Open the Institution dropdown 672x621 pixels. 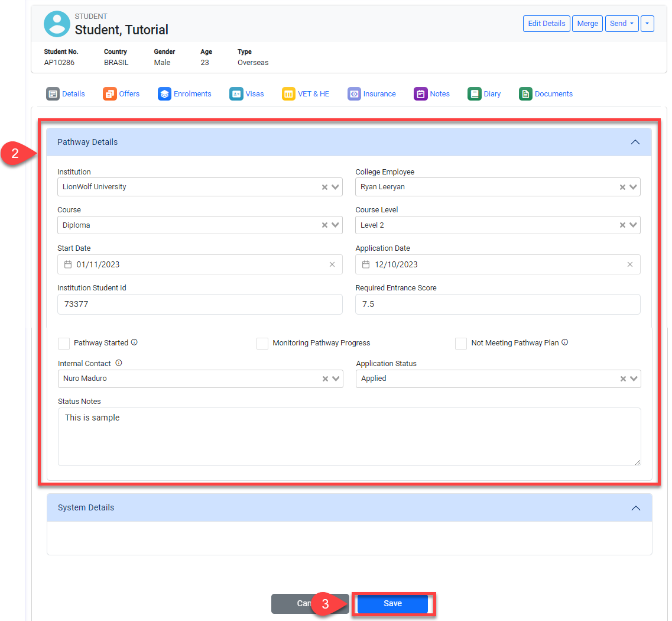335,187
